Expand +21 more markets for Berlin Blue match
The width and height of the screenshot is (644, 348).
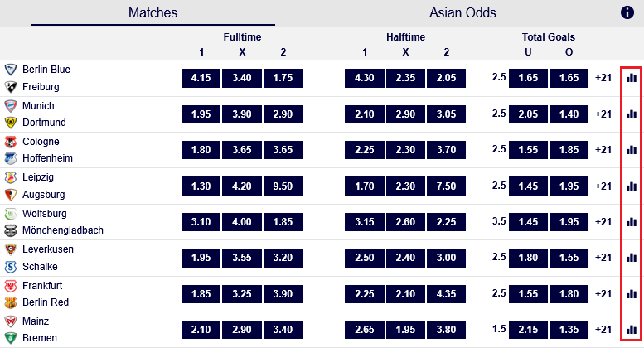point(603,78)
